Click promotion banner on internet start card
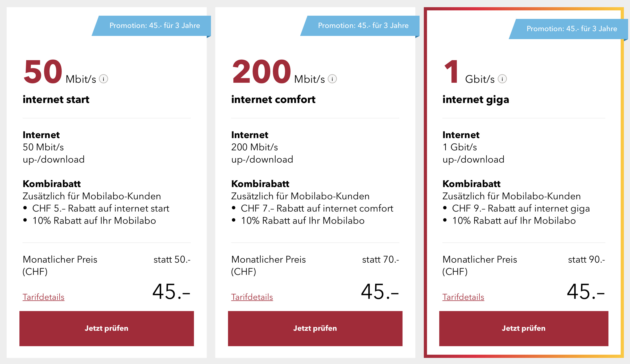 point(152,26)
